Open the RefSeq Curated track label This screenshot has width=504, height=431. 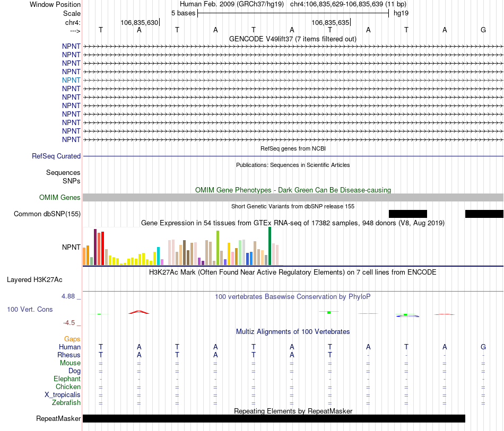point(56,156)
